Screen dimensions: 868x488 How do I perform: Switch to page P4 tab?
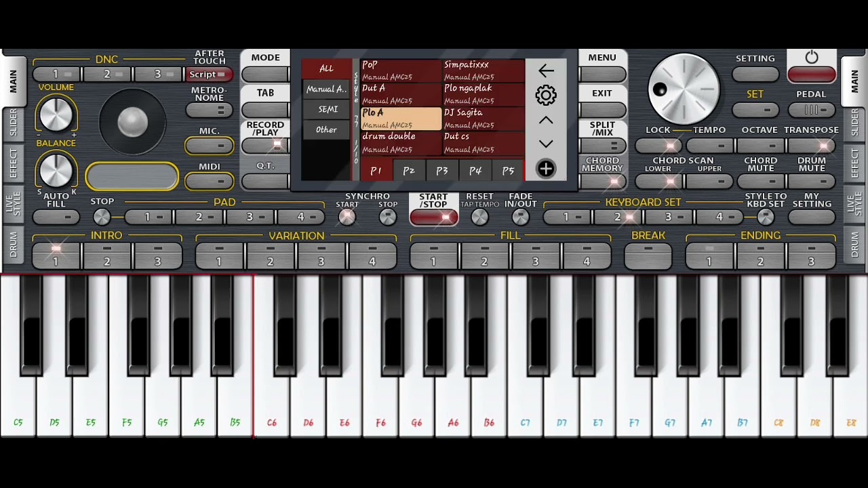pyautogui.click(x=475, y=171)
